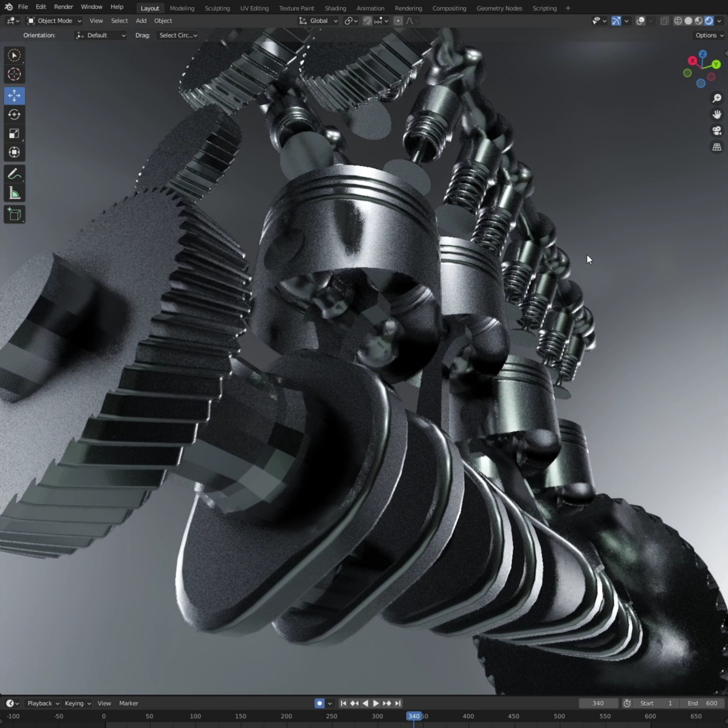Open the Playback dropdown

click(43, 703)
